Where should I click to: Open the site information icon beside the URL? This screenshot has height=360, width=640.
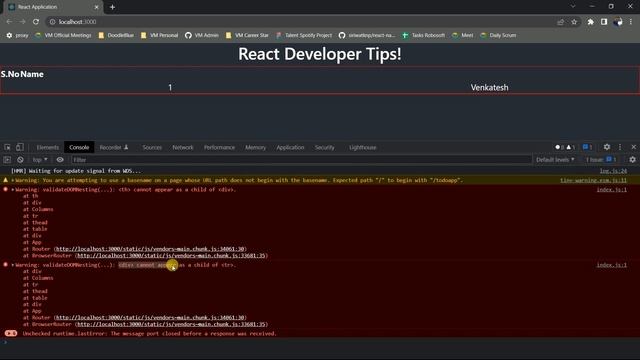(x=52, y=22)
